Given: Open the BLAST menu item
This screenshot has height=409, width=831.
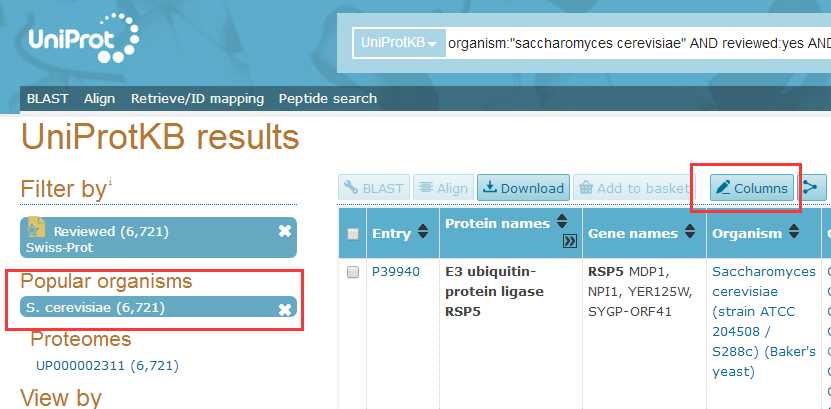Looking at the screenshot, I should [48, 99].
